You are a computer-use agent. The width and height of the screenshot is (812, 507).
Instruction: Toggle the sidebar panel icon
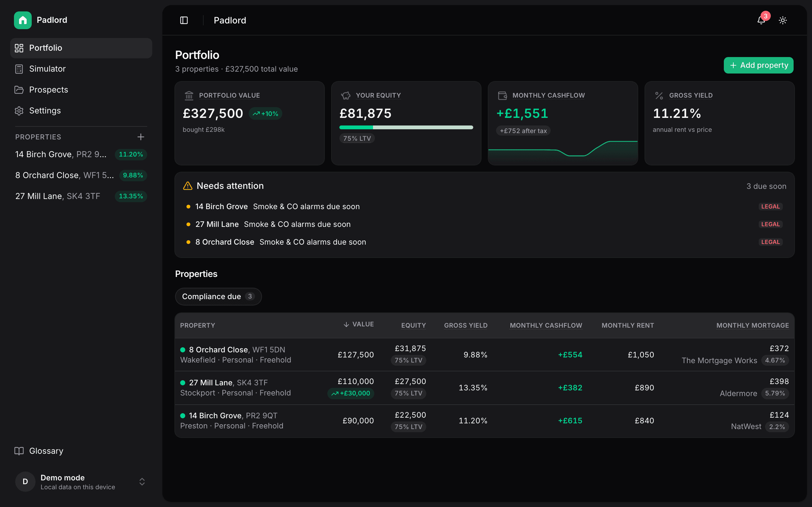point(184,21)
